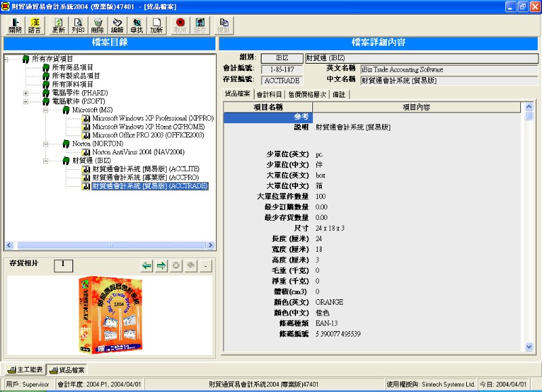Image resolution: width=542 pixels, height=392 pixels.
Task: Click the tree's horizontal scrollbar right arrow
Action: tap(210, 245)
